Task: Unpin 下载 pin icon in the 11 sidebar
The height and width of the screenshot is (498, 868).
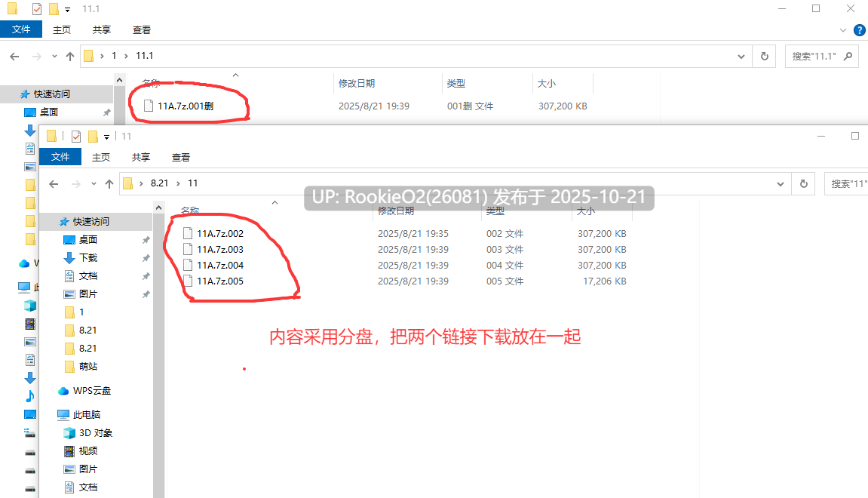Action: (146, 258)
